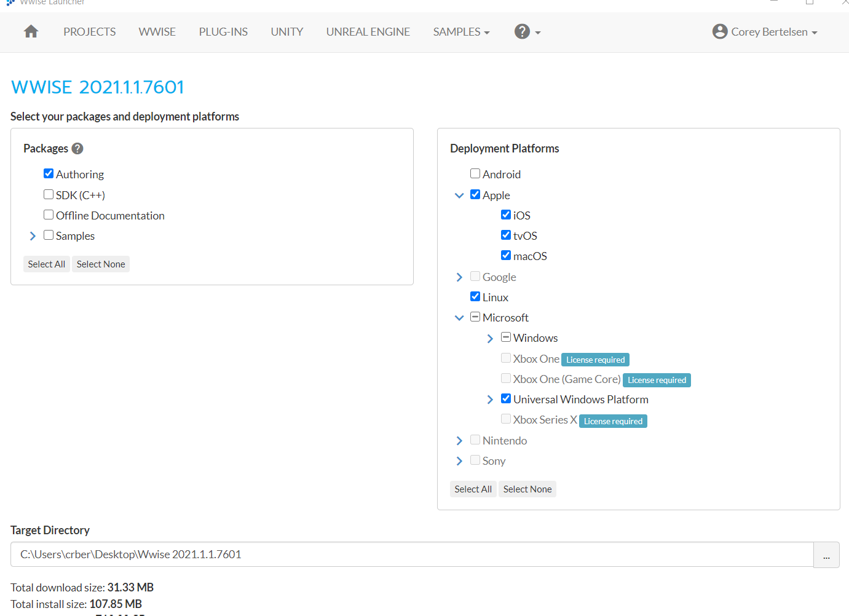This screenshot has height=616, width=849.
Task: Click the Target Directory path field
Action: point(412,555)
